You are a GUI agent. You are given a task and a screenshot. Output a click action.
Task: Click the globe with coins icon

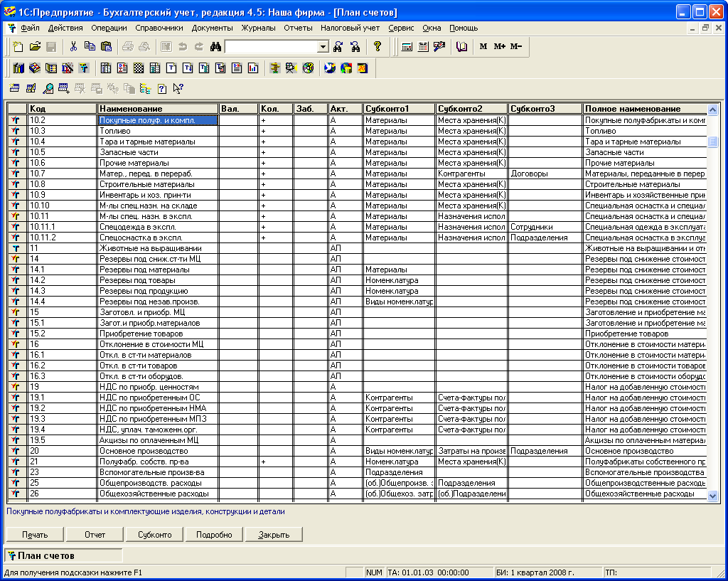click(346, 68)
